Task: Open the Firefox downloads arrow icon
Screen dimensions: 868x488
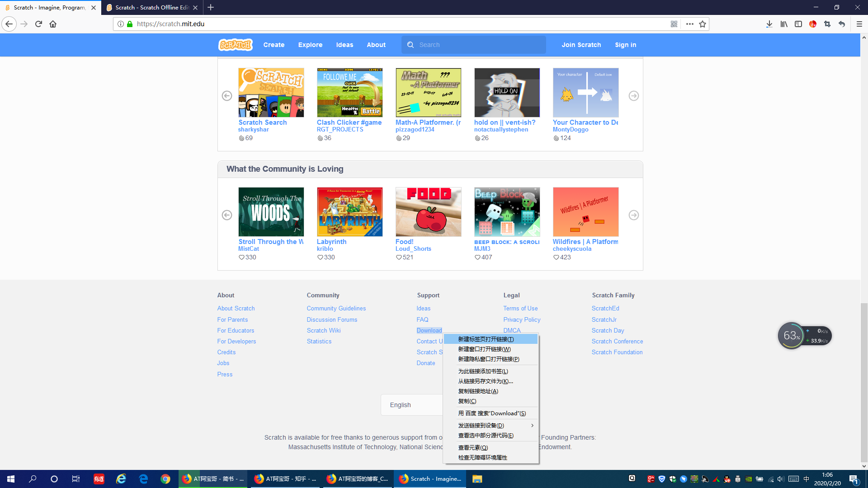Action: click(769, 24)
